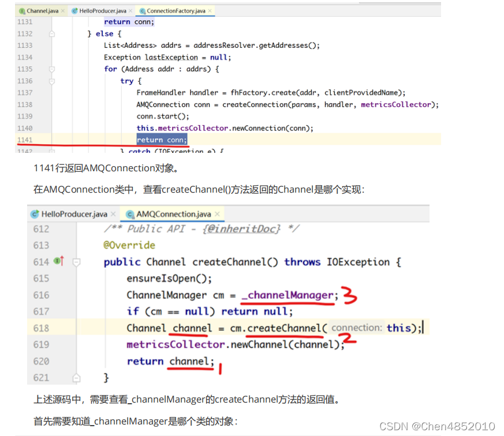Click 'cm.createChannel(' call on line 618

pyautogui.click(x=278, y=328)
